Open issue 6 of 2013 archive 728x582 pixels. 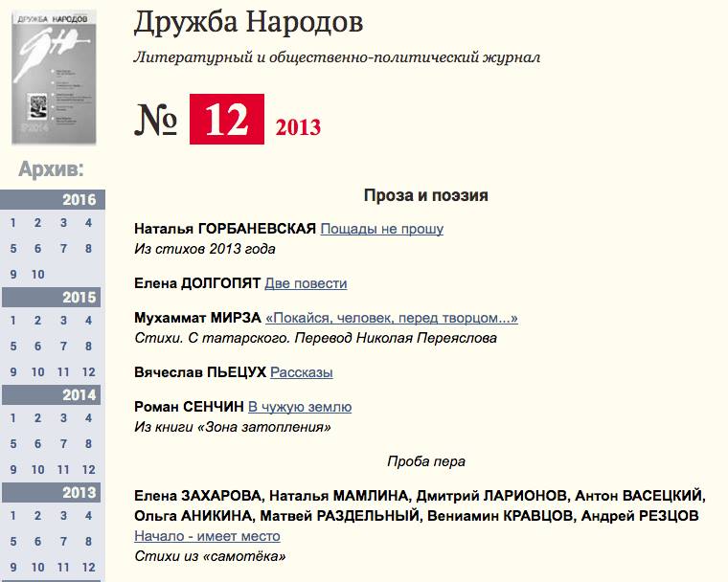[x=37, y=542]
